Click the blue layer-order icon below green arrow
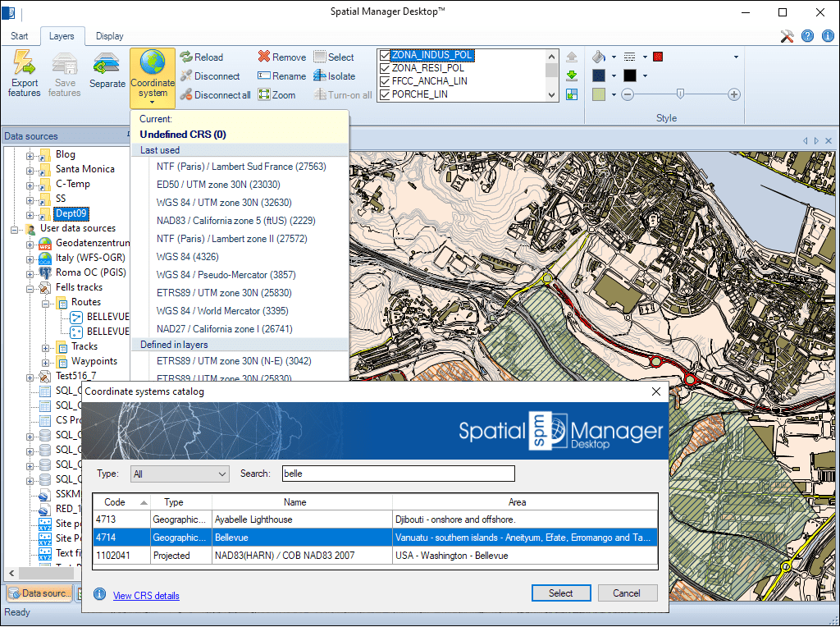 572,95
